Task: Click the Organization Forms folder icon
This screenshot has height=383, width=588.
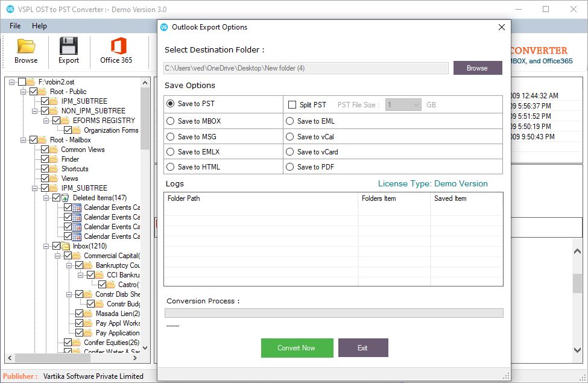Action: point(77,130)
